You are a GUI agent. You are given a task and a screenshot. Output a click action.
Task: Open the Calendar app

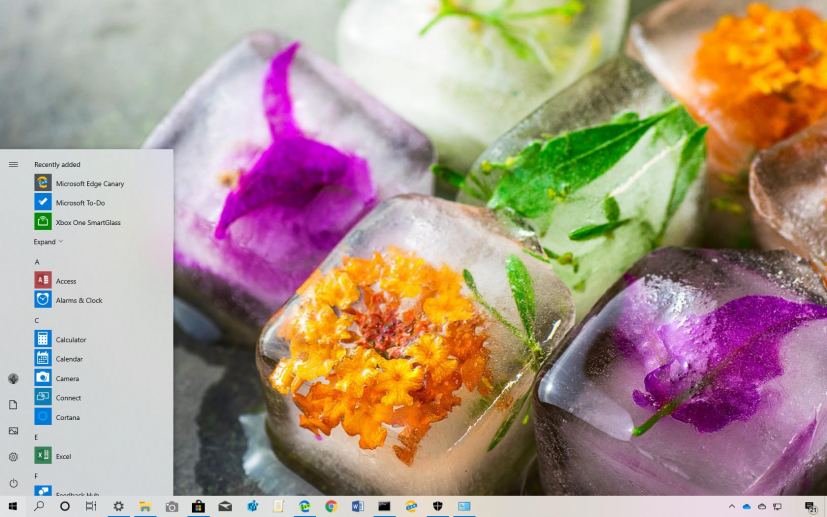click(x=59, y=359)
